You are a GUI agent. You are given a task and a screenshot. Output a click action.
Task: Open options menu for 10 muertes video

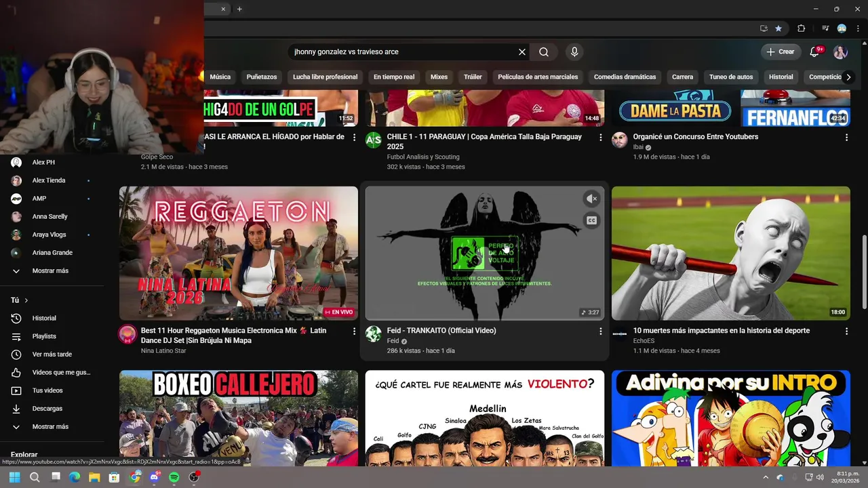pos(846,331)
